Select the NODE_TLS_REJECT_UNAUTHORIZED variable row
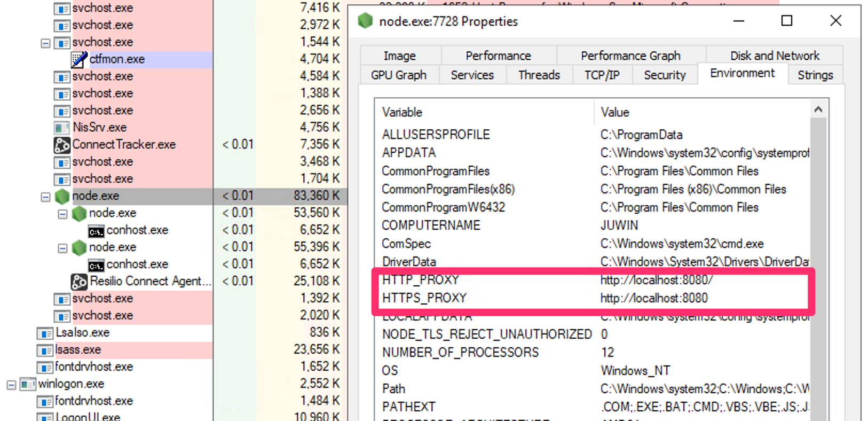 point(486,334)
